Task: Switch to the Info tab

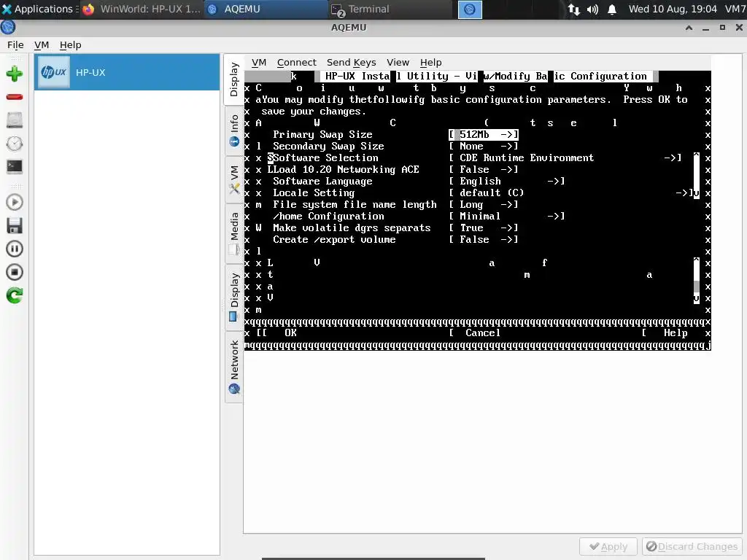Action: (233, 130)
